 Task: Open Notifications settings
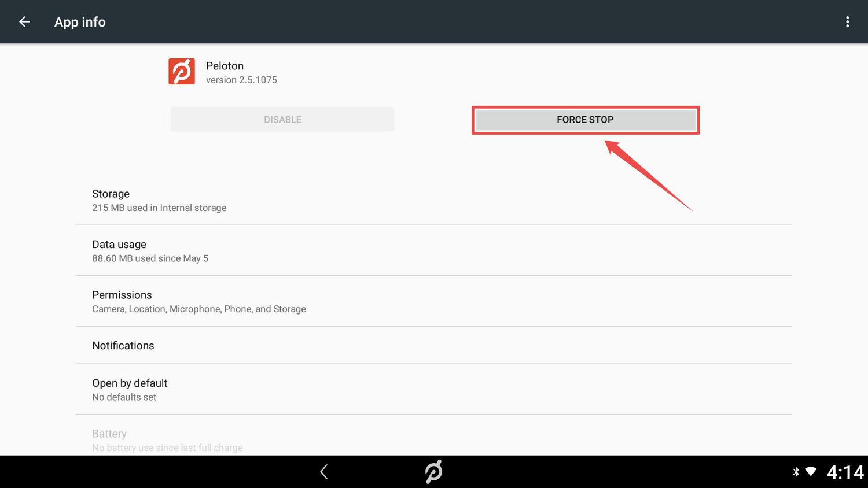tap(434, 345)
